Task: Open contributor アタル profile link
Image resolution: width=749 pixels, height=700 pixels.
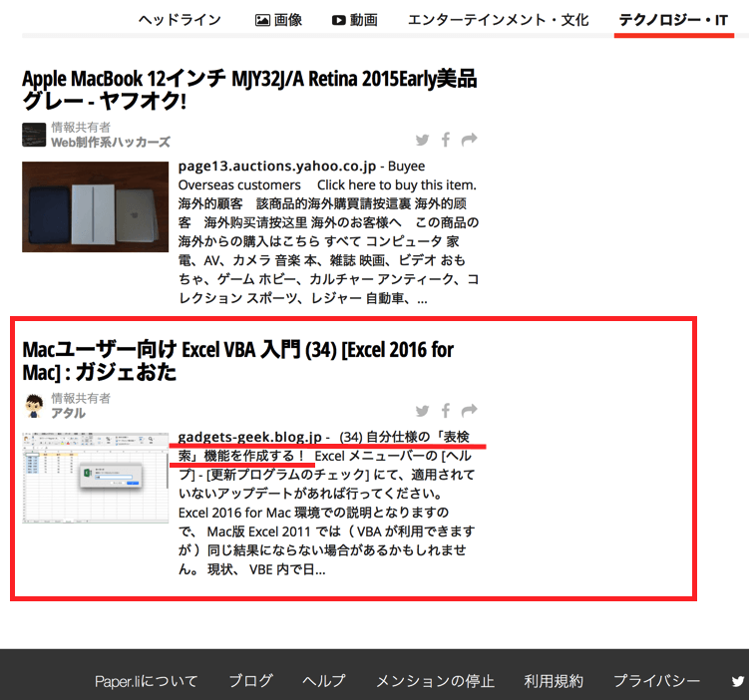Action: (68, 413)
